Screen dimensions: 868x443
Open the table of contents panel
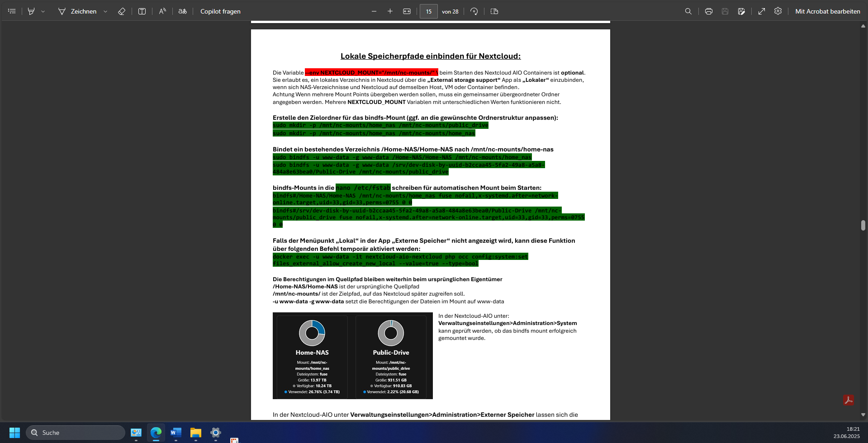point(11,11)
